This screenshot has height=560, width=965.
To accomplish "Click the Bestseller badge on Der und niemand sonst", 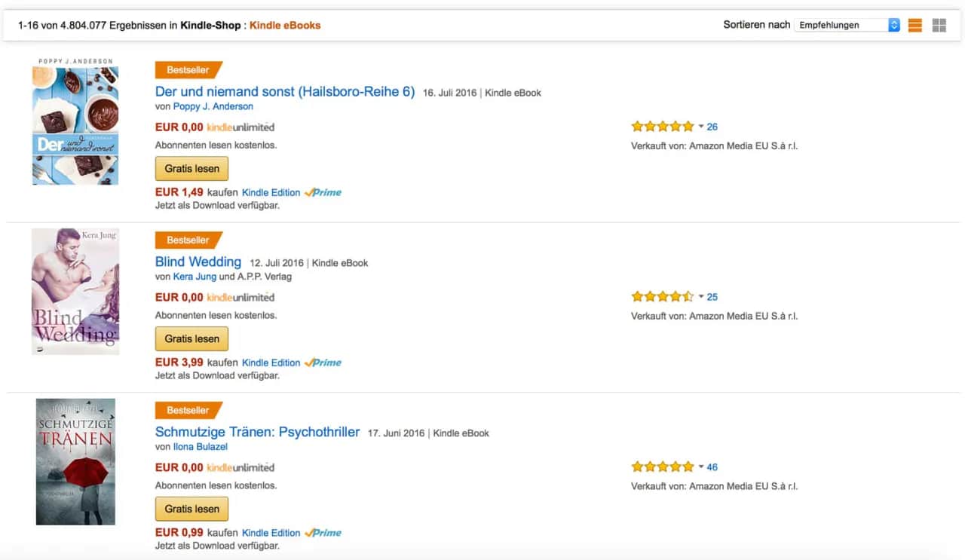I will [x=188, y=69].
